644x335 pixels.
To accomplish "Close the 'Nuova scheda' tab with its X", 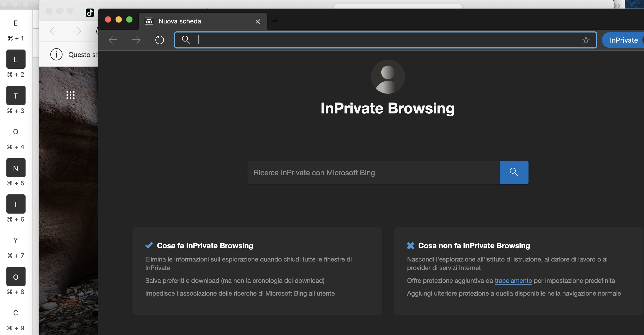I will click(257, 21).
